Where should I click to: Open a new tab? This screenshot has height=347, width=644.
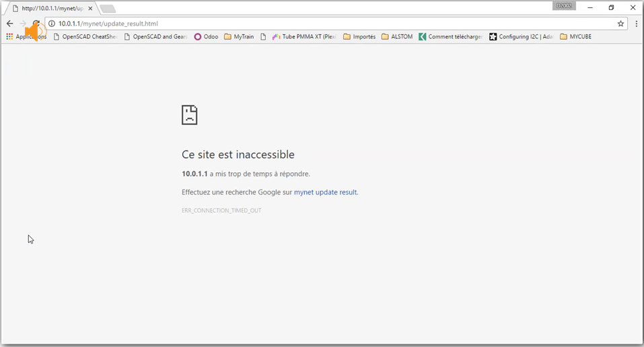pyautogui.click(x=108, y=9)
